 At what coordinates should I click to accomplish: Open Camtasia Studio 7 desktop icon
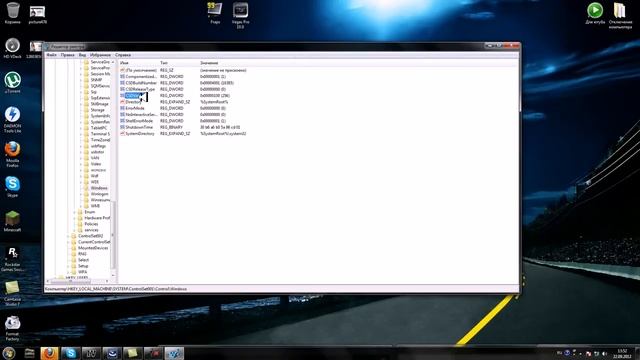[12, 293]
